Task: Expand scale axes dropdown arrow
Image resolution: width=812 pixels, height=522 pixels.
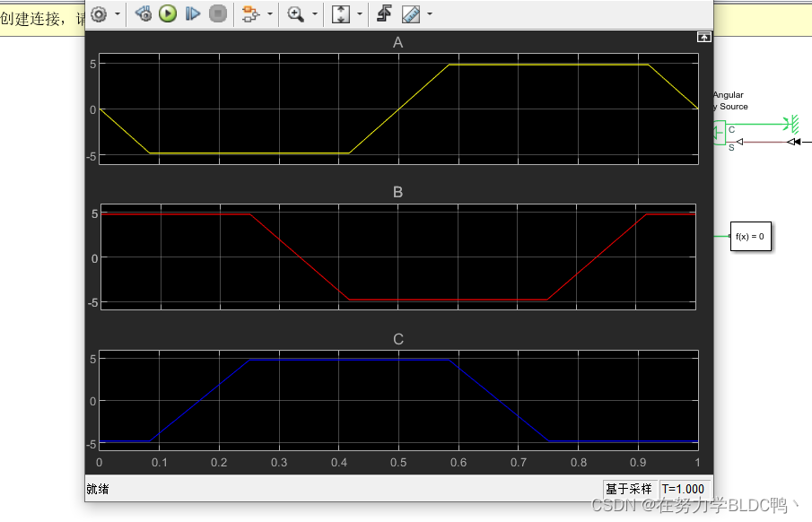Action: pyautogui.click(x=360, y=14)
